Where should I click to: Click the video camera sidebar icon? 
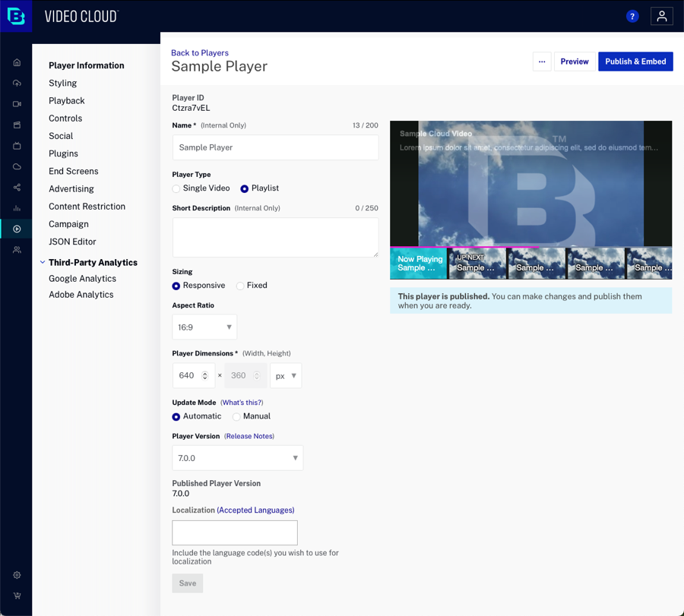pyautogui.click(x=17, y=104)
